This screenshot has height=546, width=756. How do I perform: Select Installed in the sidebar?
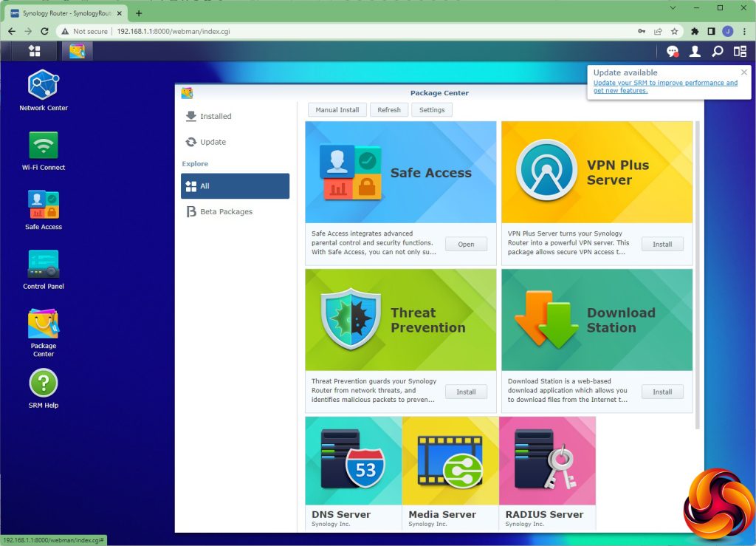(x=235, y=116)
